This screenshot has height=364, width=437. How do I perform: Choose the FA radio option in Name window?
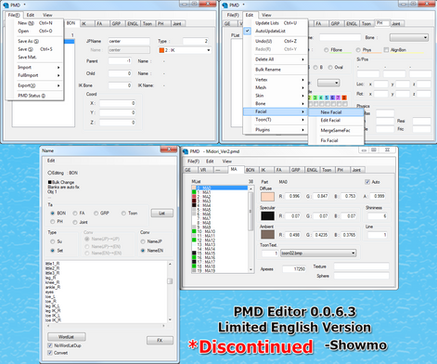click(75, 213)
